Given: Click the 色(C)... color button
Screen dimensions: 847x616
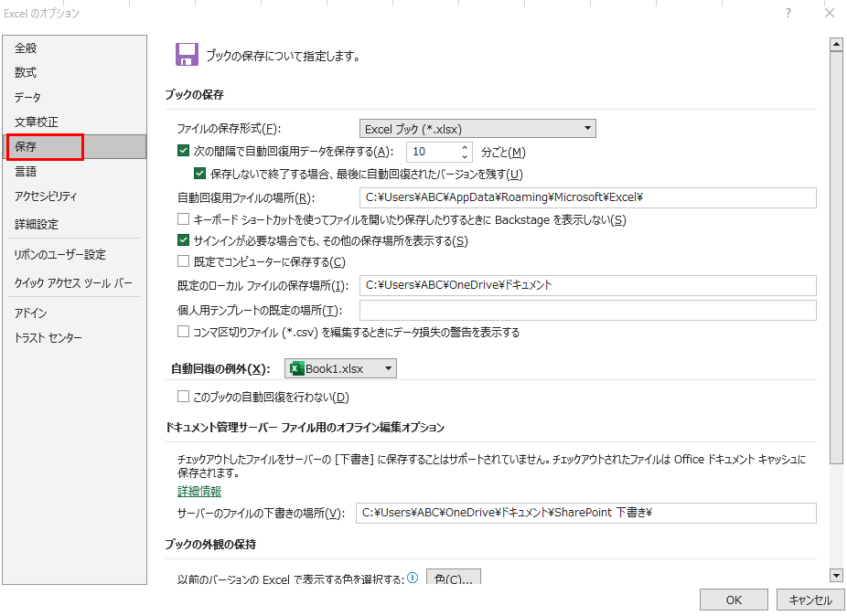Looking at the screenshot, I should tap(454, 579).
